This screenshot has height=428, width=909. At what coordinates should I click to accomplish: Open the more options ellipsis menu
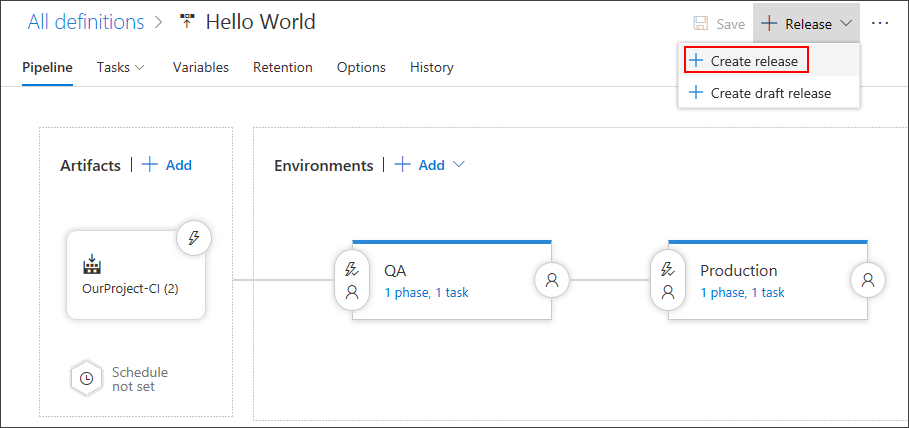click(880, 23)
